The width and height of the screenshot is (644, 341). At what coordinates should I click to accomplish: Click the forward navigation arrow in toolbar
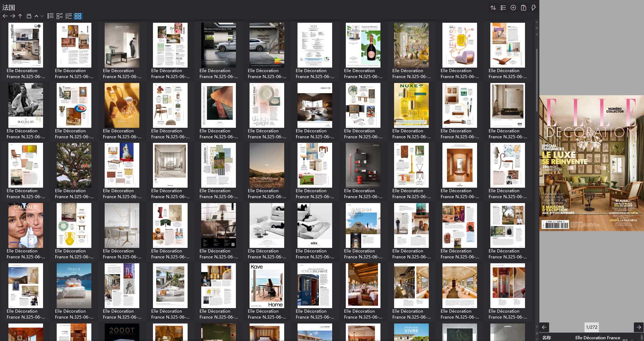[13, 16]
